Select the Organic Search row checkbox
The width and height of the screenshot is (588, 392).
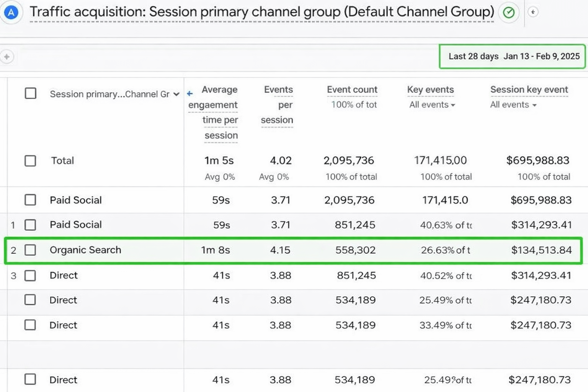coord(30,250)
